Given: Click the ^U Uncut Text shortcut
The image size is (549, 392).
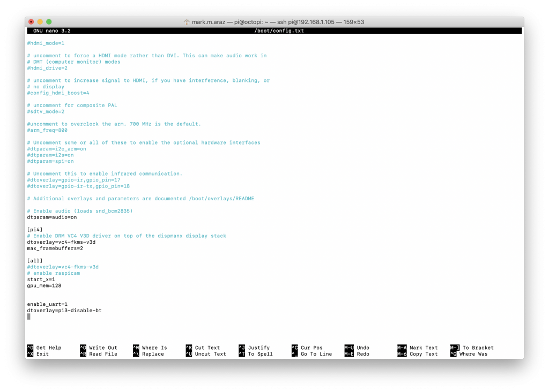Looking at the screenshot, I should [206, 354].
